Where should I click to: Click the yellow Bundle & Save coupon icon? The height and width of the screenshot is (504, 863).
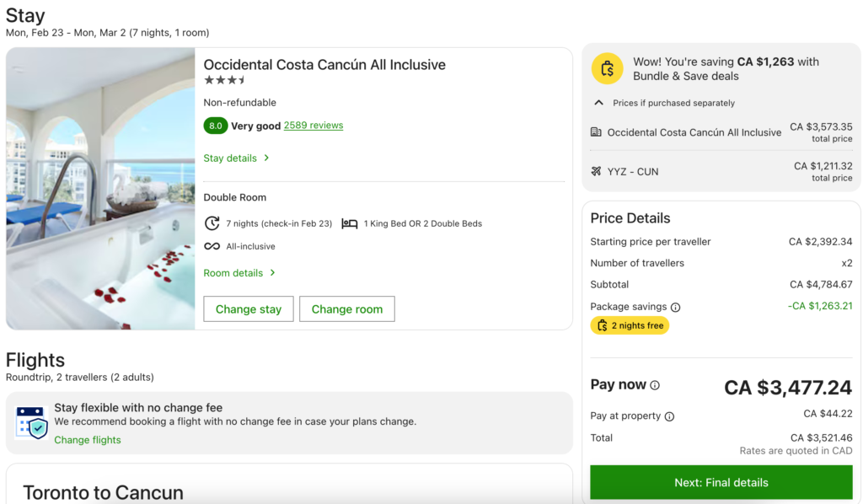click(607, 68)
